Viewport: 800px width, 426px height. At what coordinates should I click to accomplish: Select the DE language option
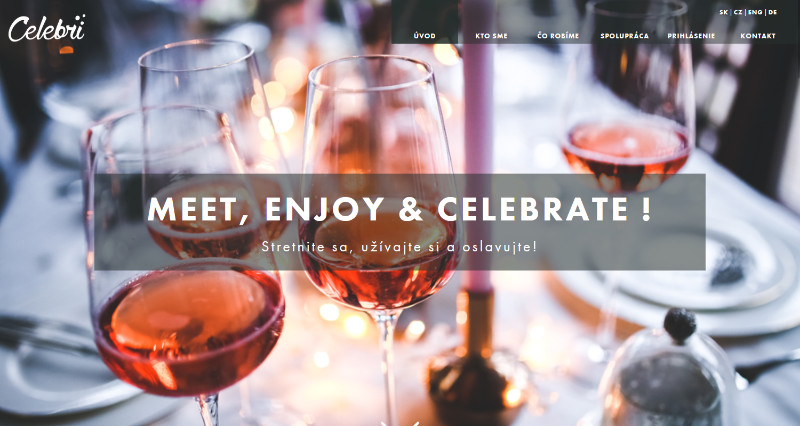click(772, 12)
